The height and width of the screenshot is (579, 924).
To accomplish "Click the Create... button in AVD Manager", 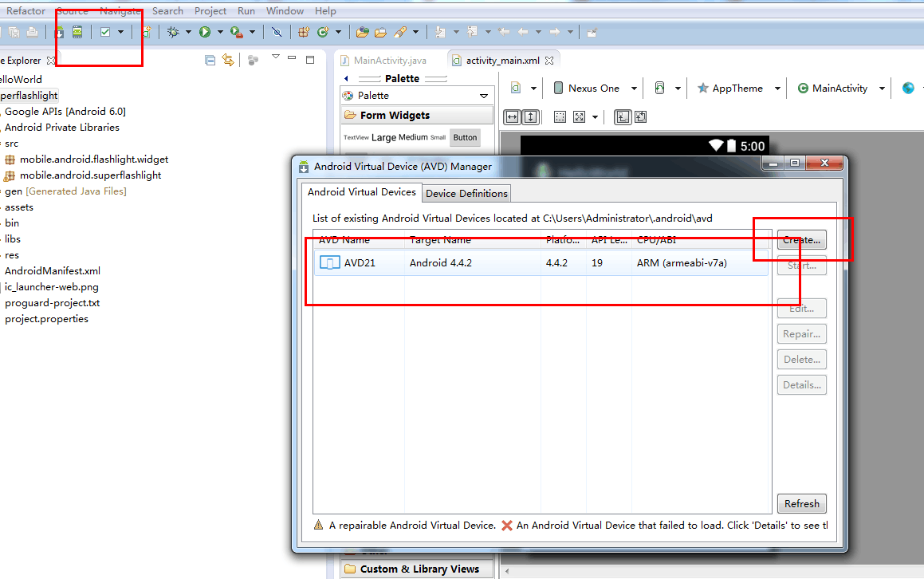I will [801, 240].
